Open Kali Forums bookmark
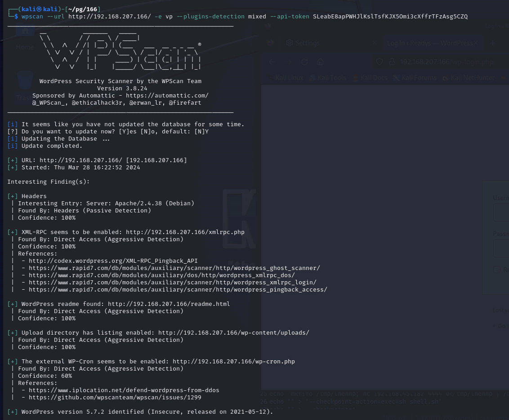 pyautogui.click(x=415, y=78)
